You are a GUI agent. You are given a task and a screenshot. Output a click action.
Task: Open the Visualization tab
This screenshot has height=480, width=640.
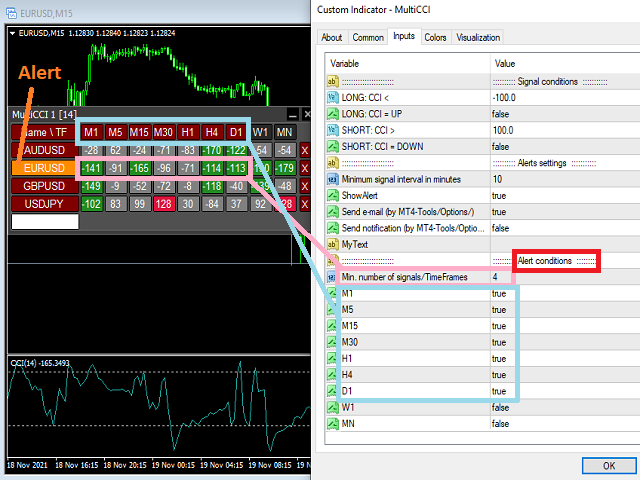[x=478, y=38]
